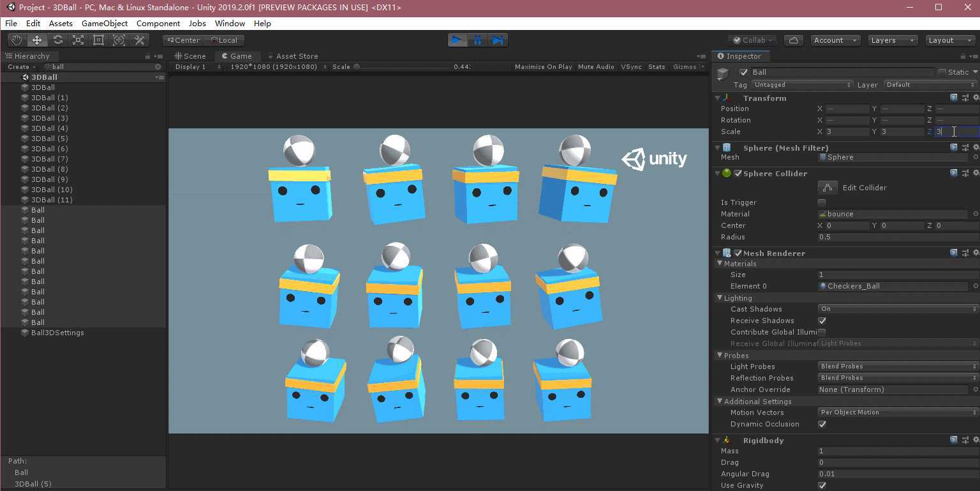The width and height of the screenshot is (980, 491).
Task: Collapse the Mesh Renderer component
Action: click(x=718, y=253)
